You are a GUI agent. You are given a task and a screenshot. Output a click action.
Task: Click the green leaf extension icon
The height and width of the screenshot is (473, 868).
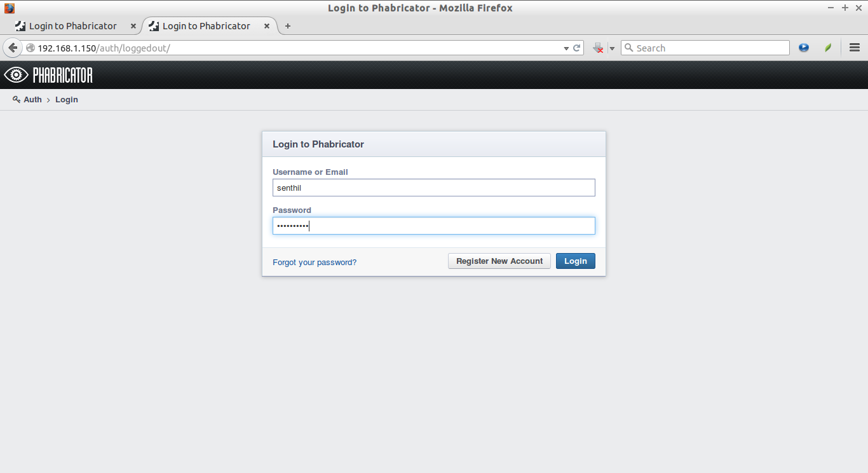(x=828, y=48)
